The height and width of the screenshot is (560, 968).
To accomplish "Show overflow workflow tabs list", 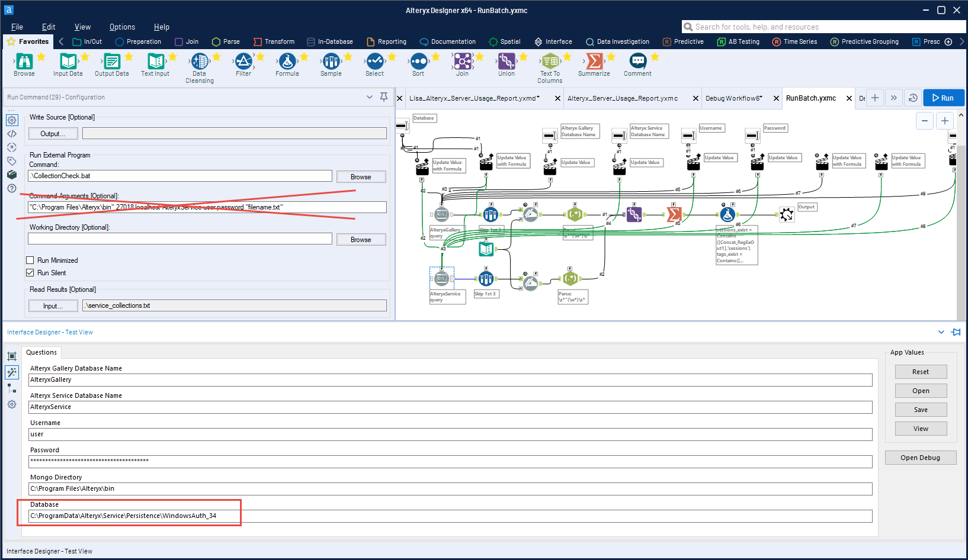I will pos(894,98).
